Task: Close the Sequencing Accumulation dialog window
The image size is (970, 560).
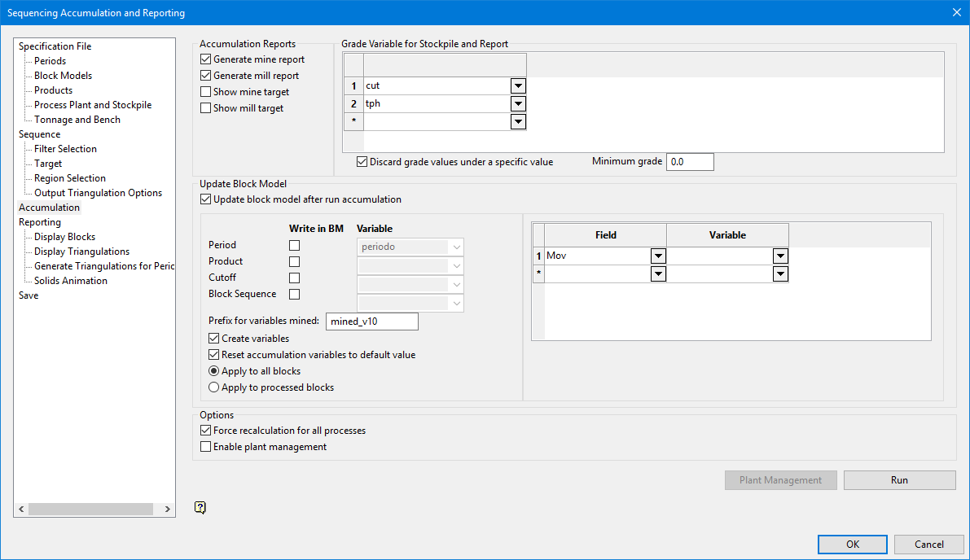Action: [x=956, y=12]
